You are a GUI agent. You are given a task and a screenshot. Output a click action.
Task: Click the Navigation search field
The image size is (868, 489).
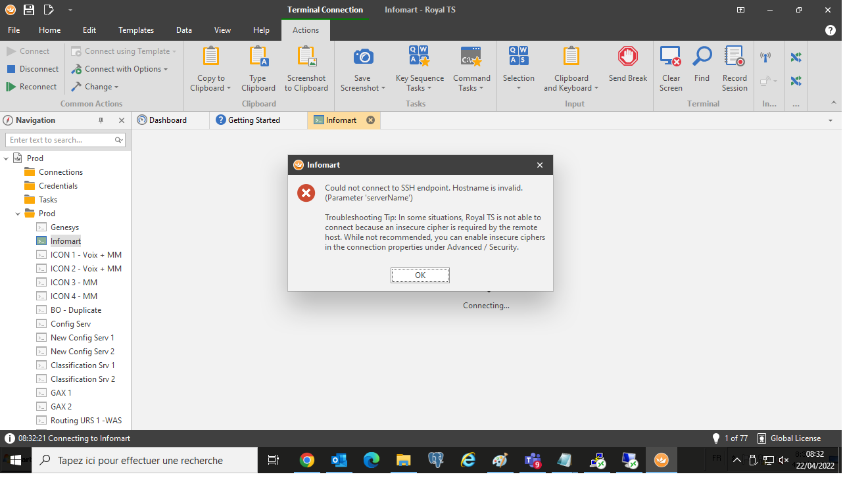(x=60, y=140)
